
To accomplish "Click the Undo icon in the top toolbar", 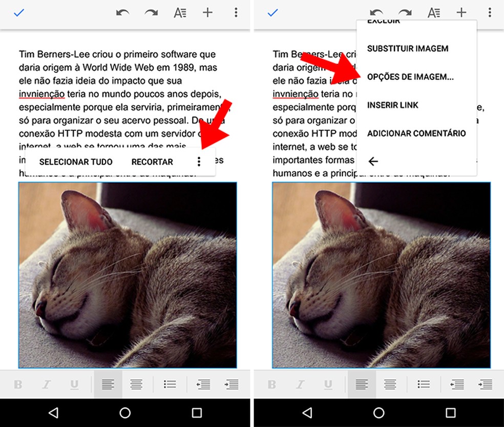I will (x=123, y=12).
